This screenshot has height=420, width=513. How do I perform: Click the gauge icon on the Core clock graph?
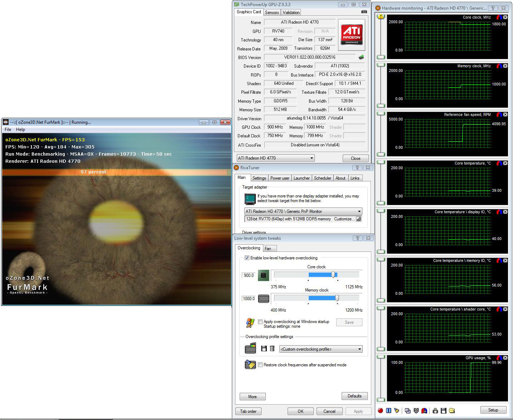point(499,17)
